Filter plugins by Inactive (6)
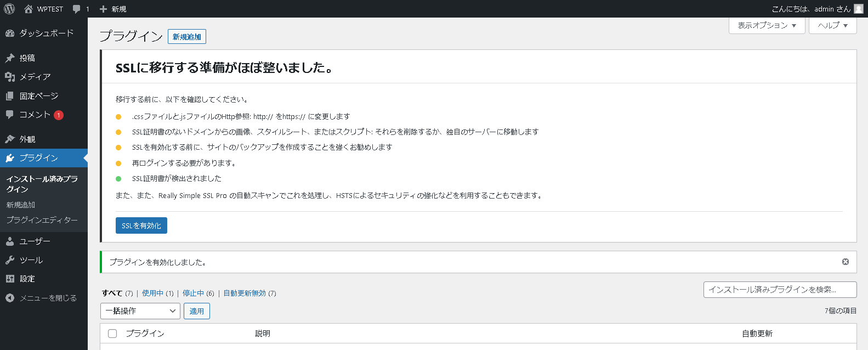 coord(198,293)
